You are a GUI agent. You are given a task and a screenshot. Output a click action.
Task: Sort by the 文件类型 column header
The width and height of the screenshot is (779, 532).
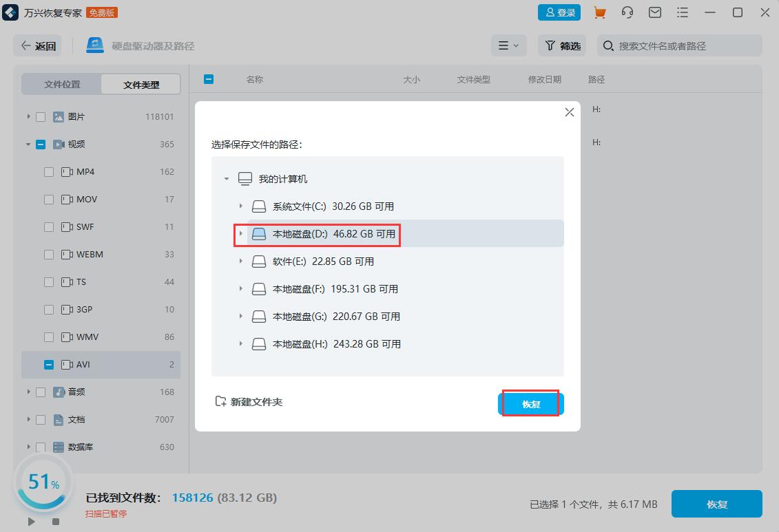pos(473,79)
